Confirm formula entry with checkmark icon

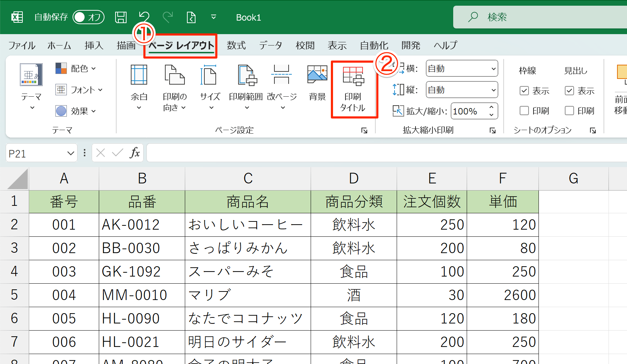coord(117,153)
